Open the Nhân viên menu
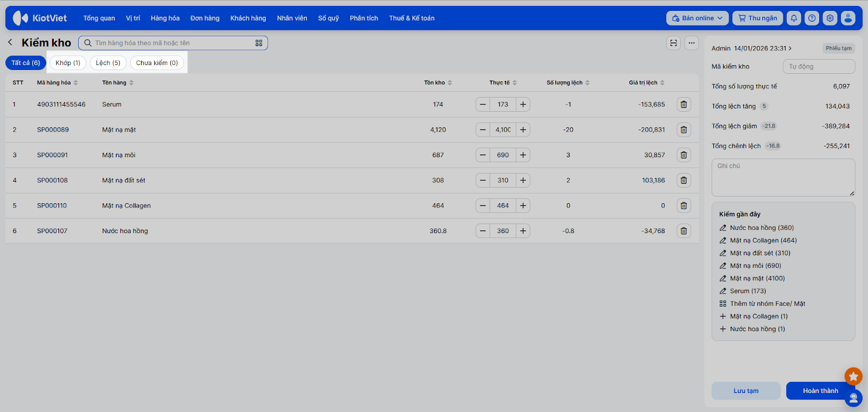Viewport: 868px width, 412px height. (x=292, y=18)
